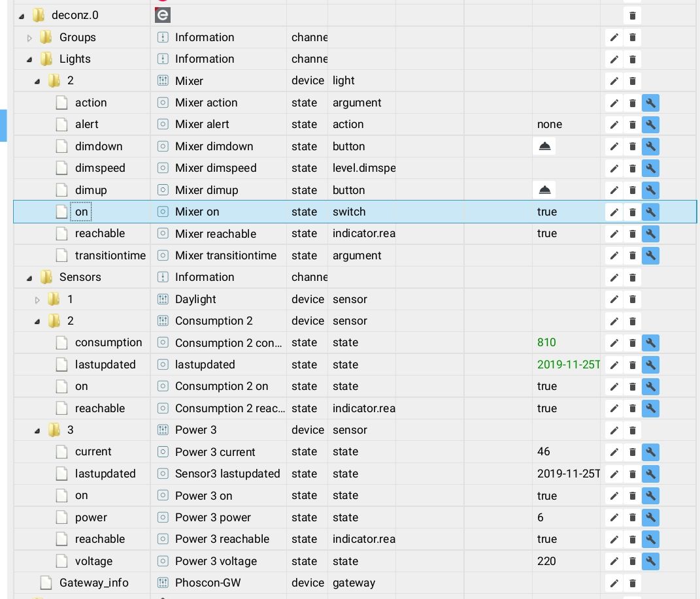700x599 pixels.
Task: Open custom settings for Mixer action
Action: (650, 103)
